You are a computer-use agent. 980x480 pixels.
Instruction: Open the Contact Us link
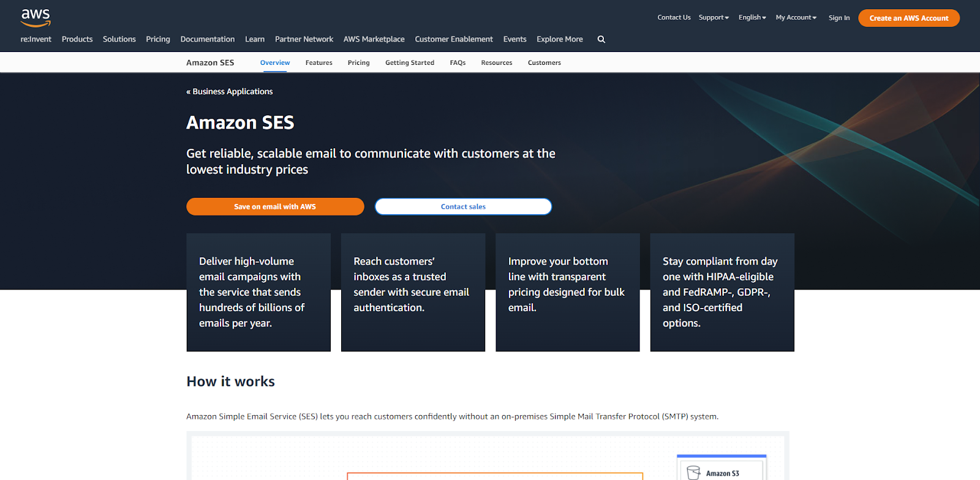[x=674, y=18]
